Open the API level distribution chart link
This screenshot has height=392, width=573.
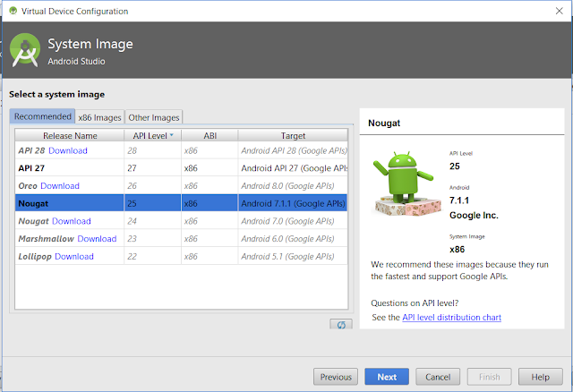click(451, 318)
